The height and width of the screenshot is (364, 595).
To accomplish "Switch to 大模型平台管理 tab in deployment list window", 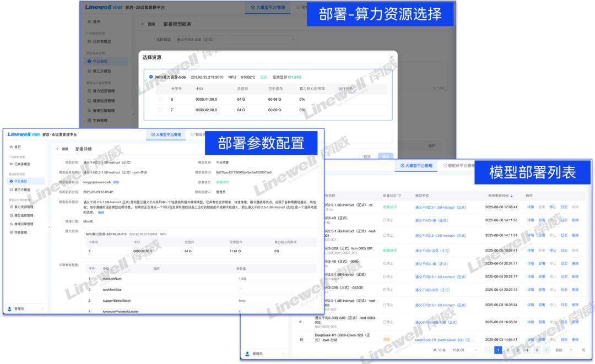I will (416, 166).
